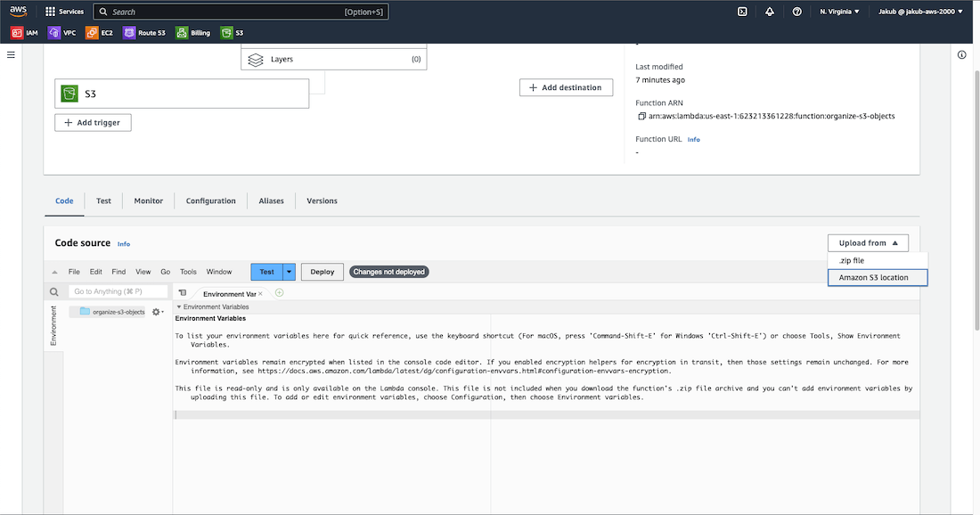Open the notifications bell
The height and width of the screenshot is (515, 980).
coord(770,12)
